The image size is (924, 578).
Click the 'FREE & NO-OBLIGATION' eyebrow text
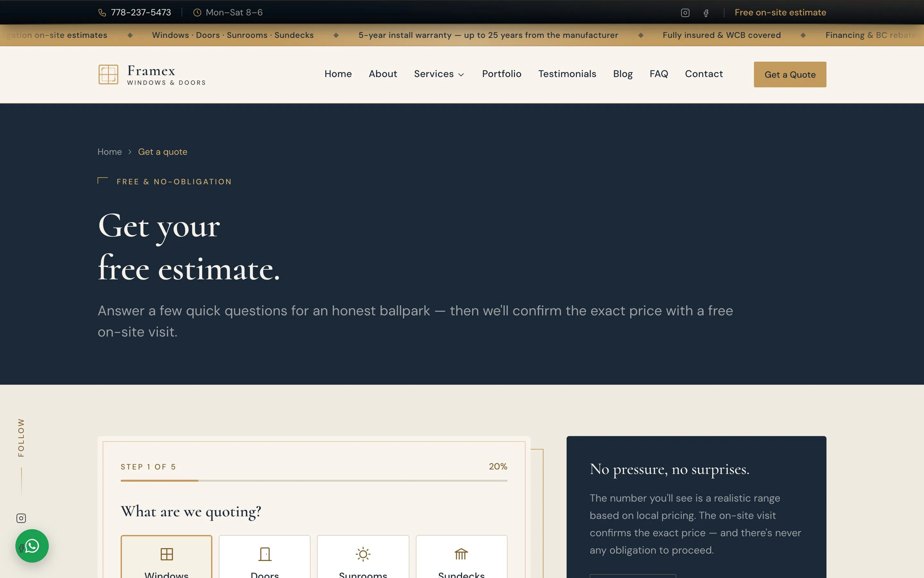point(174,181)
